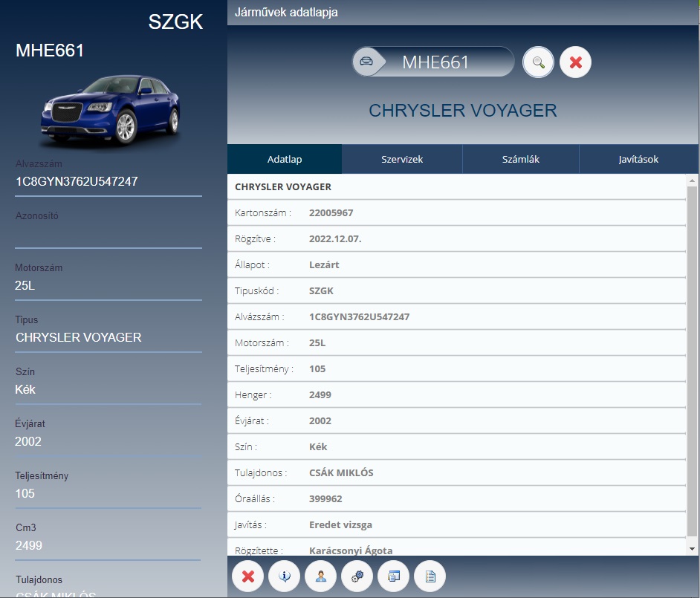Click the scrollbar up arrow

(x=692, y=181)
